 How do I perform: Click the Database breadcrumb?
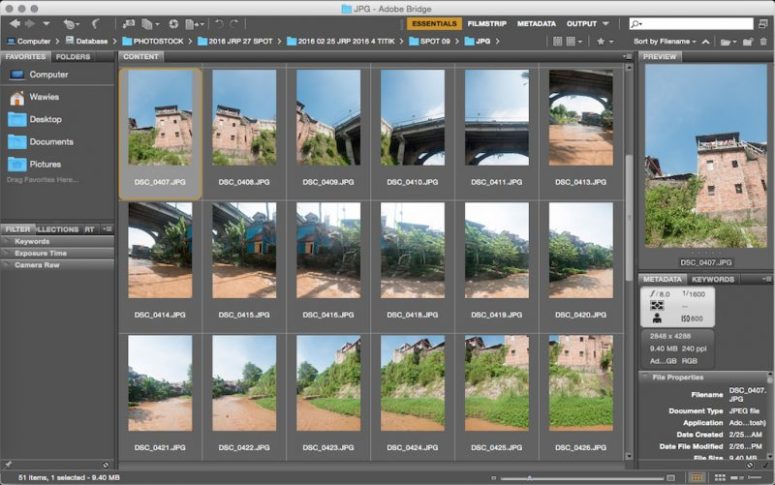(x=86, y=41)
